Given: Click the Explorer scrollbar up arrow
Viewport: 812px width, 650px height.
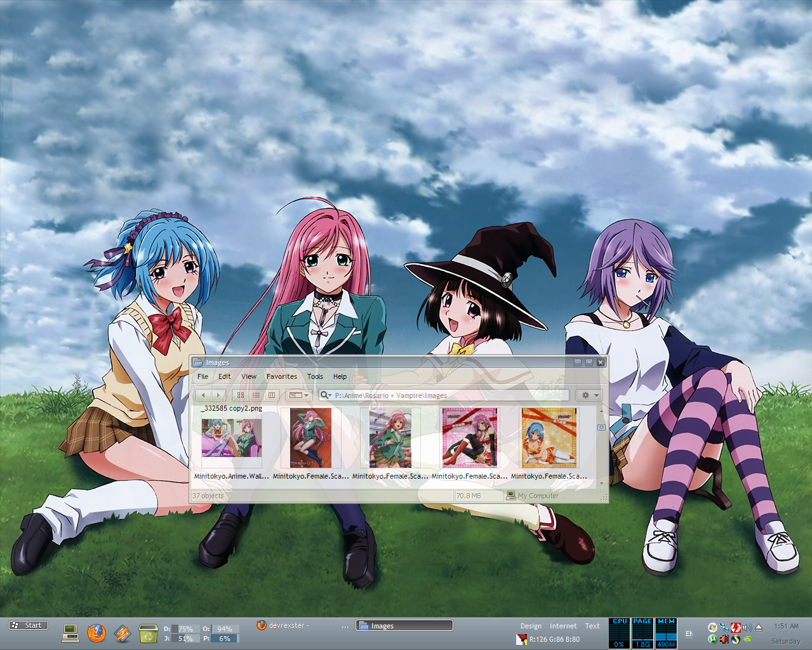Looking at the screenshot, I should (602, 411).
